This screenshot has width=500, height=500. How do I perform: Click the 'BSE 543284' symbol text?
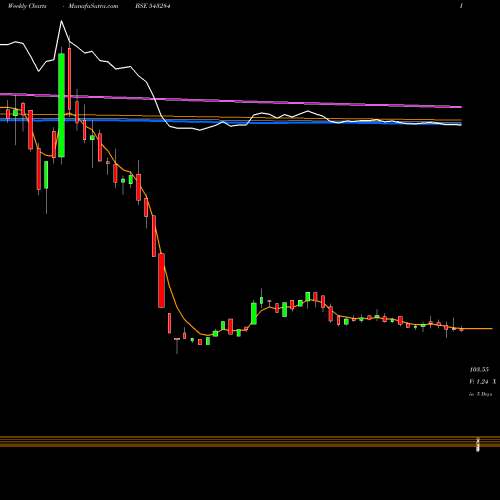pos(153,6)
